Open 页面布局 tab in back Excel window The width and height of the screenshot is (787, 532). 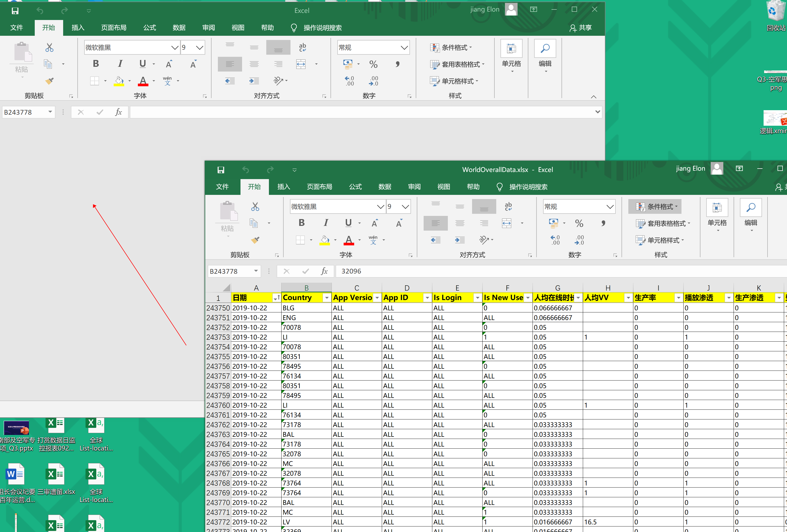[113, 28]
